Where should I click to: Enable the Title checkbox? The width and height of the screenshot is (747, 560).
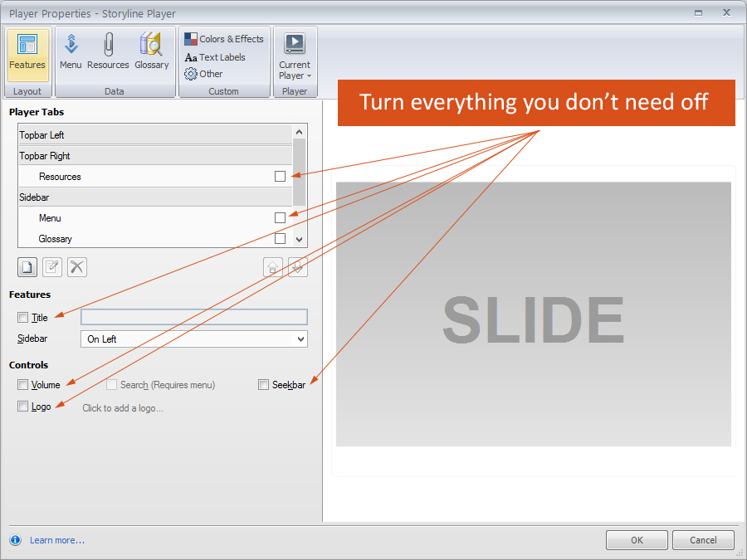(23, 317)
